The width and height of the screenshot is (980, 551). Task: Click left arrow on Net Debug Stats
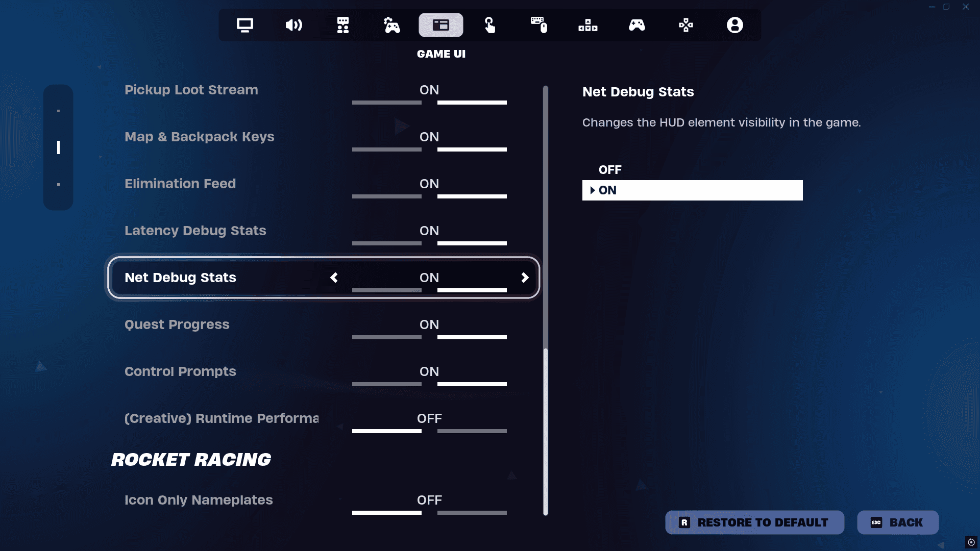click(x=334, y=277)
